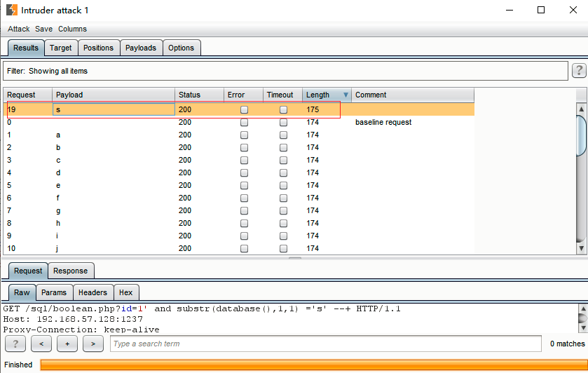Open the Save menu
This screenshot has height=373, width=588.
pos(44,29)
